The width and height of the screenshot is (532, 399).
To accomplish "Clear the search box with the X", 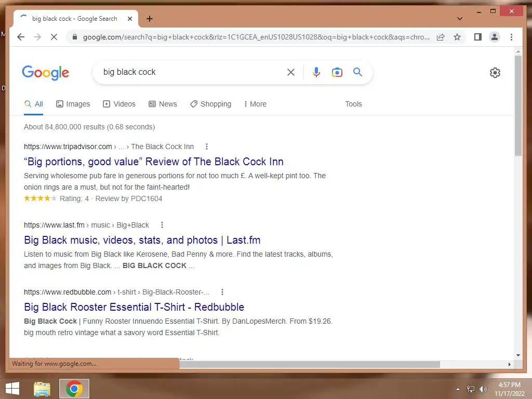I will coord(291,72).
